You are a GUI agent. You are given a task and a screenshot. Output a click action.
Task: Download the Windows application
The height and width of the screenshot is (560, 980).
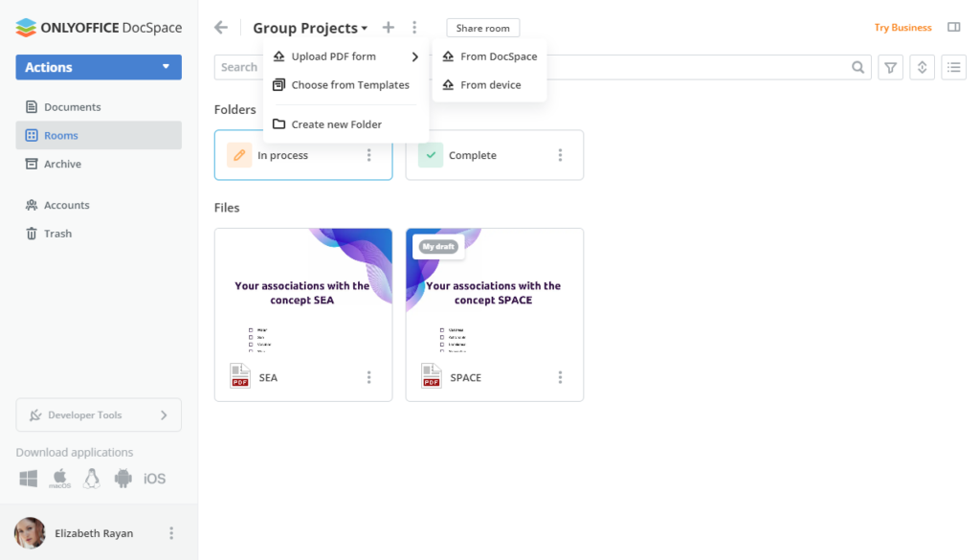[28, 478]
